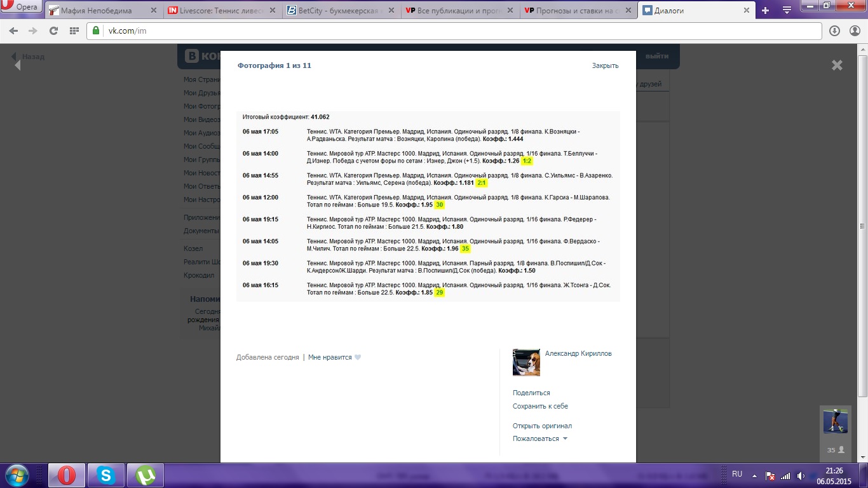Open the Opera menu button
This screenshot has height=488, width=868.
tap(22, 8)
